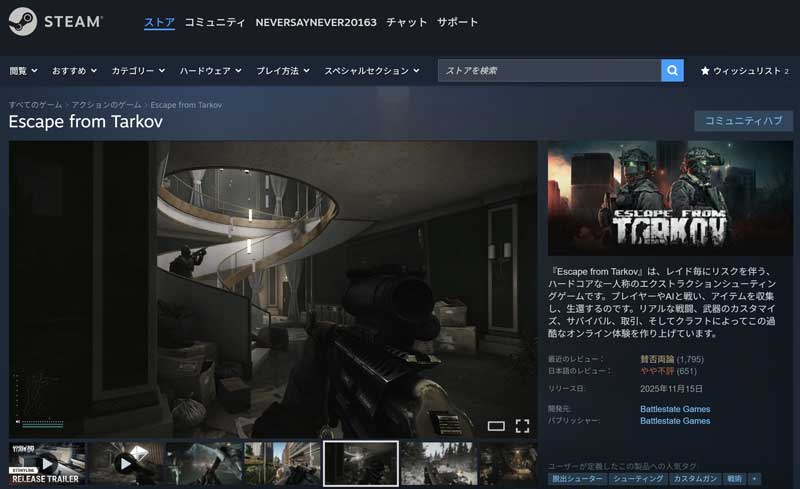Click the plus button to add tags
This screenshot has height=489, width=800.
coord(754,478)
